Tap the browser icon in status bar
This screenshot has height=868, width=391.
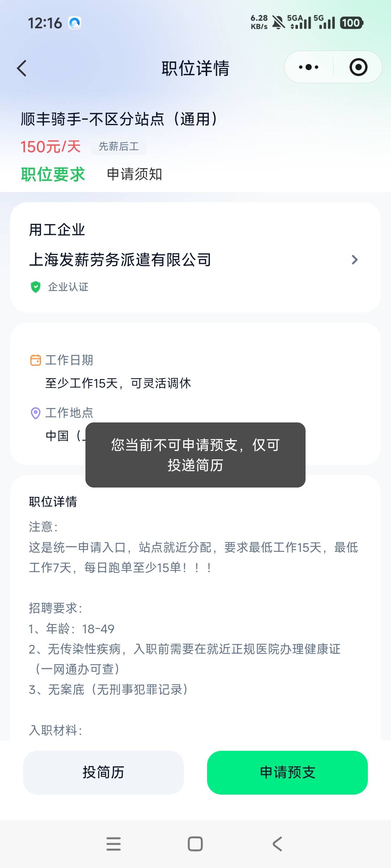[75, 23]
